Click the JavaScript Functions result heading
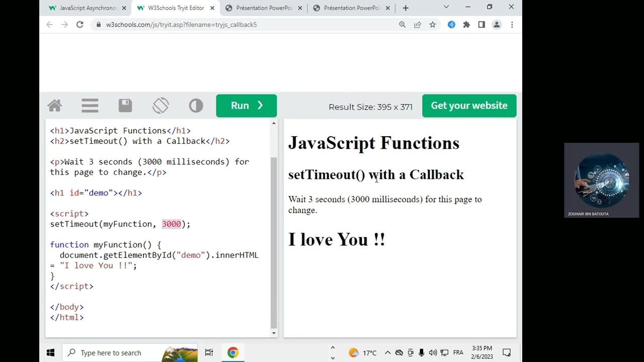 pyautogui.click(x=374, y=143)
